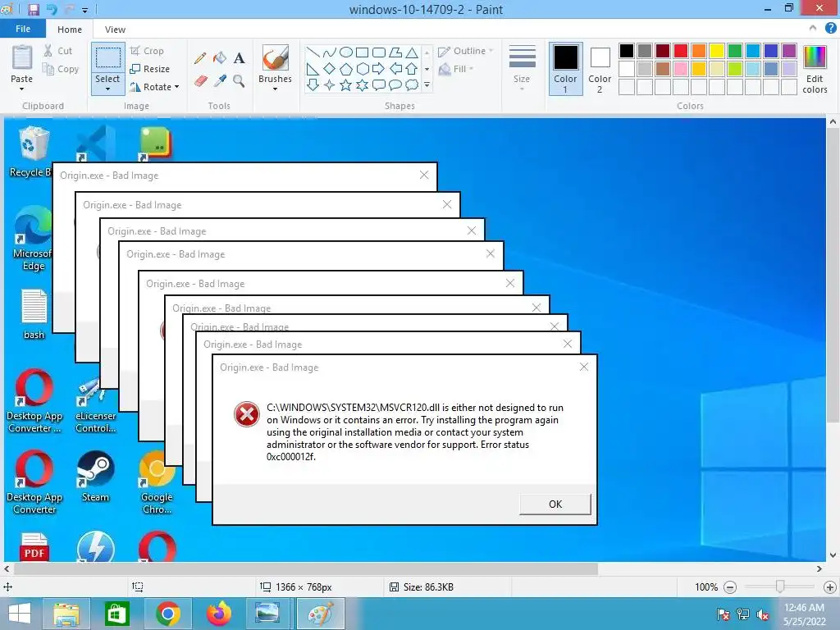Viewport: 840px width, 630px height.
Task: Open the Resize dialog
Action: 150,69
